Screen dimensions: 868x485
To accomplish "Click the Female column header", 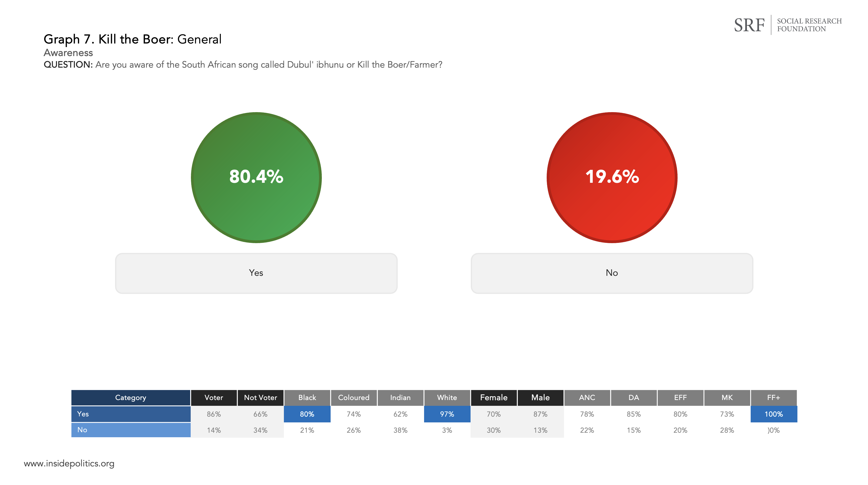I will point(494,398).
